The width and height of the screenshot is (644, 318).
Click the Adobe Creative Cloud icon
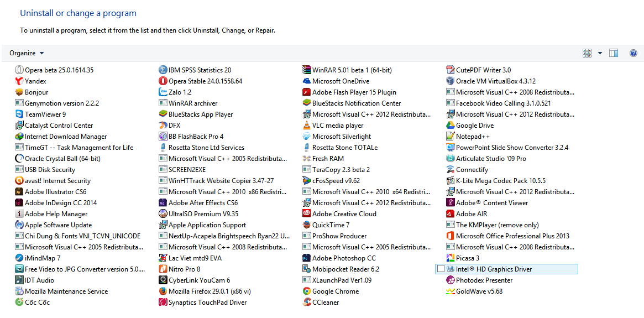point(306,214)
